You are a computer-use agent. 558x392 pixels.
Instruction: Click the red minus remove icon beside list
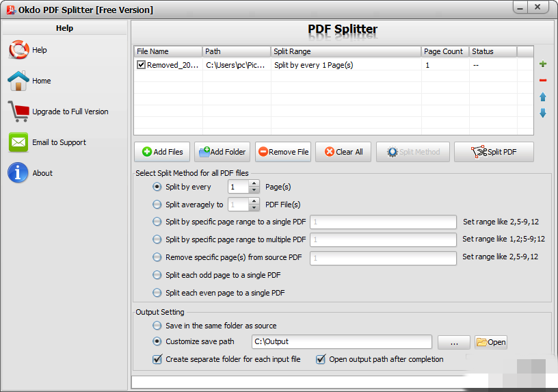(543, 81)
